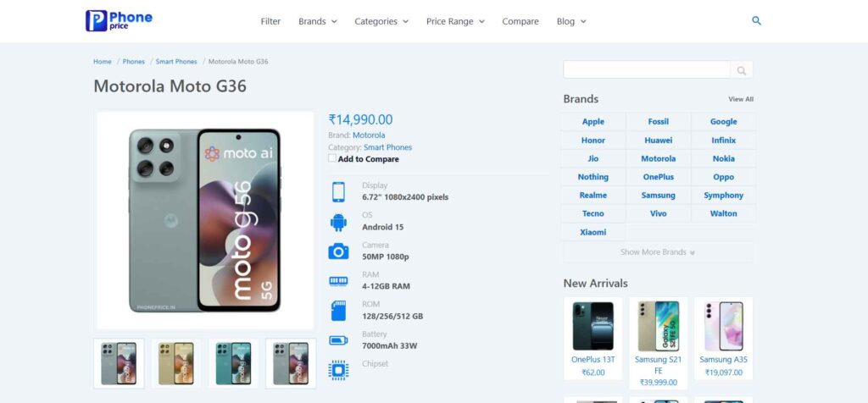The height and width of the screenshot is (403, 868).
Task: Select the gold color phone thumbnail
Action: (176, 363)
